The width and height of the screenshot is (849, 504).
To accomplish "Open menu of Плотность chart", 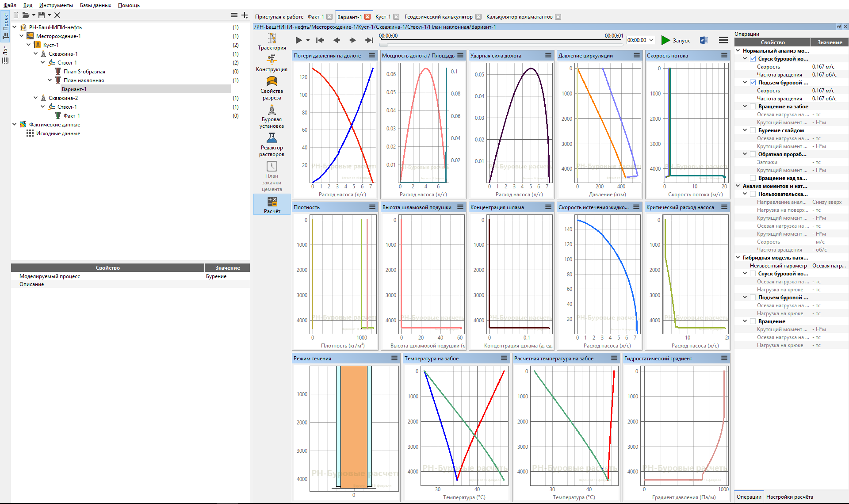I will tap(372, 207).
